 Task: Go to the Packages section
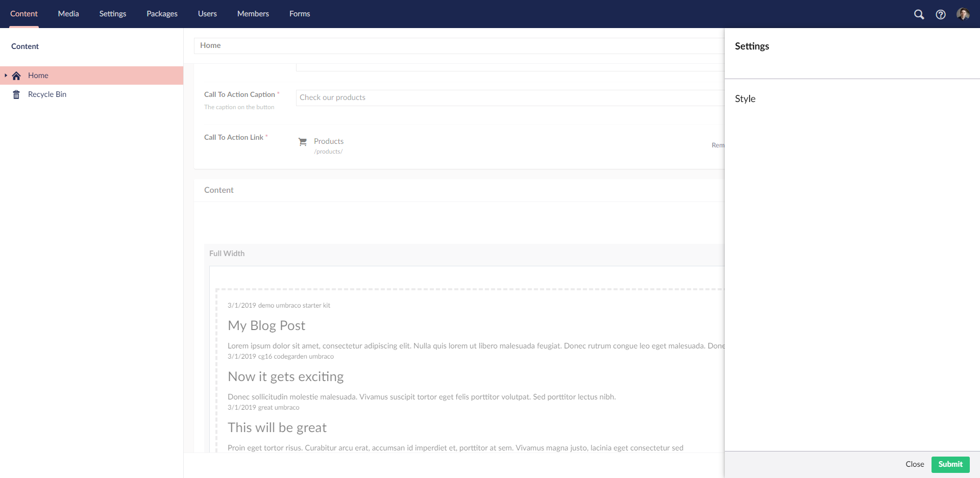pyautogui.click(x=162, y=14)
